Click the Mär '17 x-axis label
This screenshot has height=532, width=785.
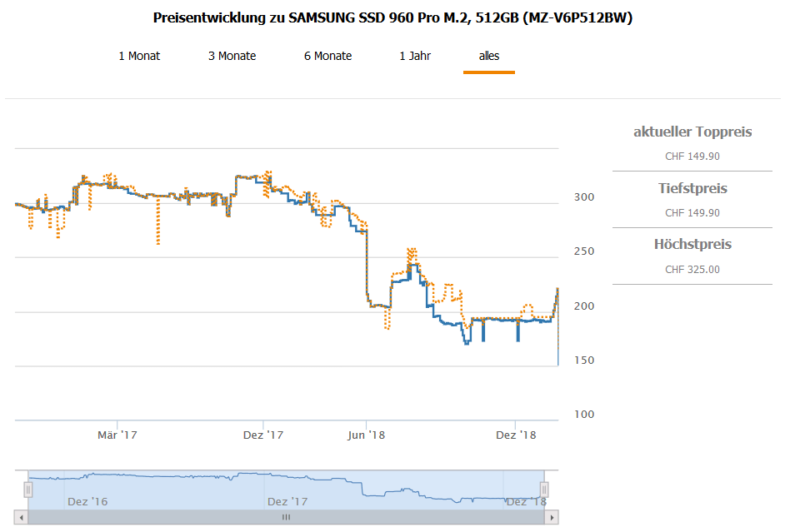(117, 435)
